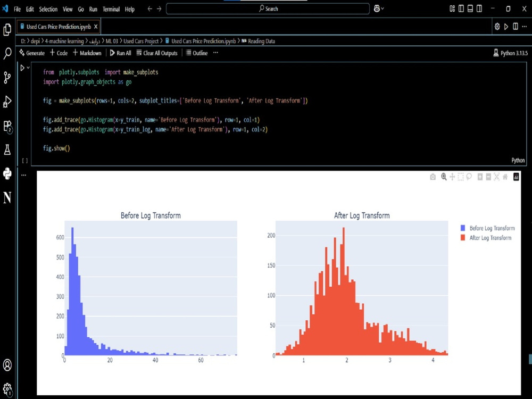Screen dimensions: 532x399
Task: Click the Generate button
Action: click(32, 53)
